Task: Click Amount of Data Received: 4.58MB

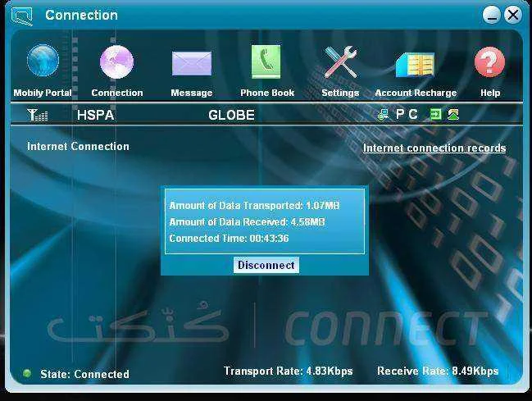Action: point(247,222)
